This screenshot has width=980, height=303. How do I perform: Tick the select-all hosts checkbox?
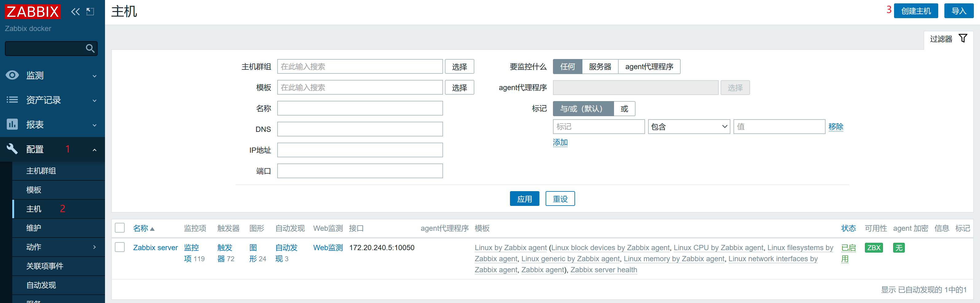(120, 228)
